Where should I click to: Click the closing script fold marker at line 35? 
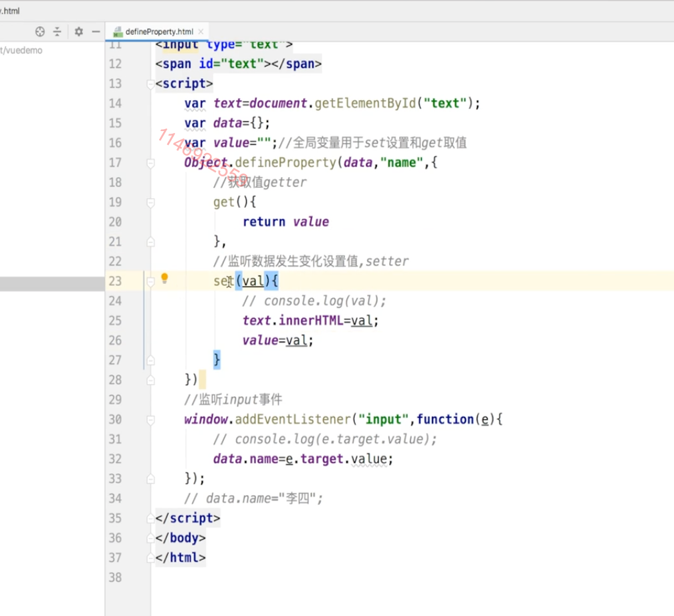[150, 518]
